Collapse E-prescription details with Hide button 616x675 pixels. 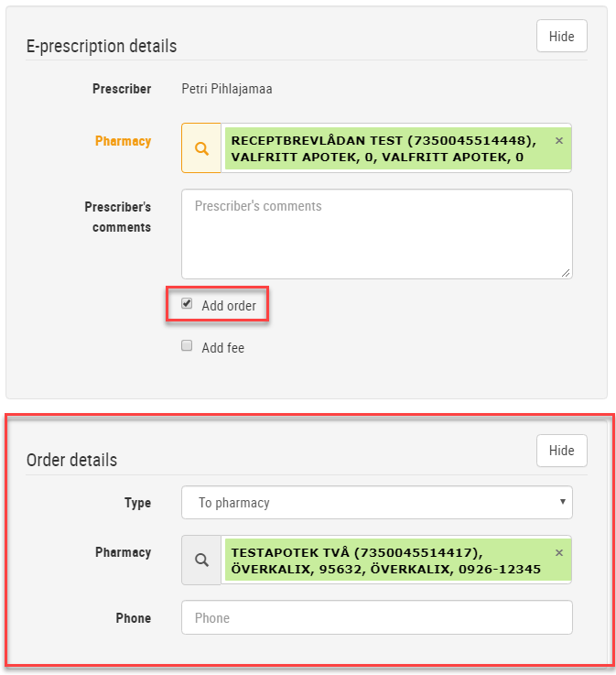point(561,36)
